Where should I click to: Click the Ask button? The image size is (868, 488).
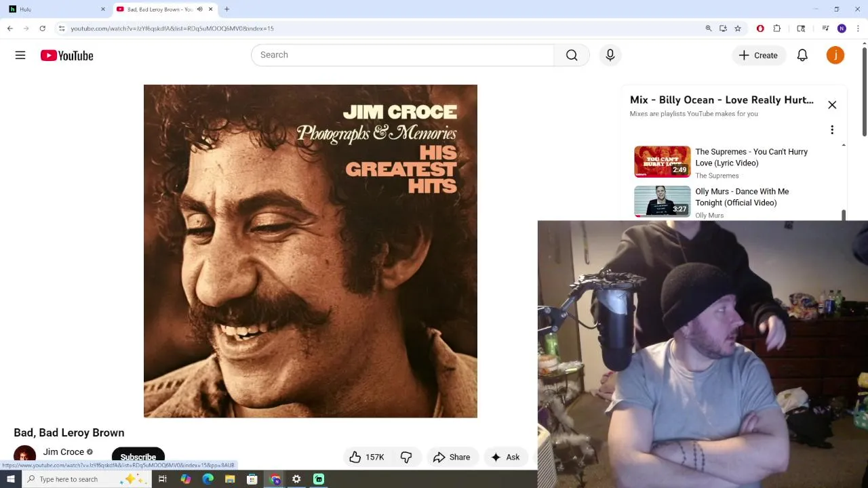pyautogui.click(x=505, y=457)
